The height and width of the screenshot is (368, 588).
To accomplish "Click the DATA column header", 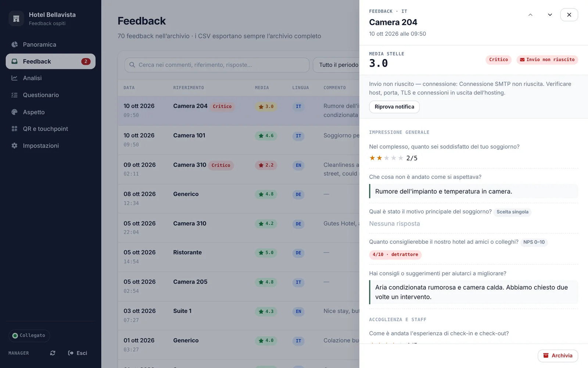I will click(129, 88).
